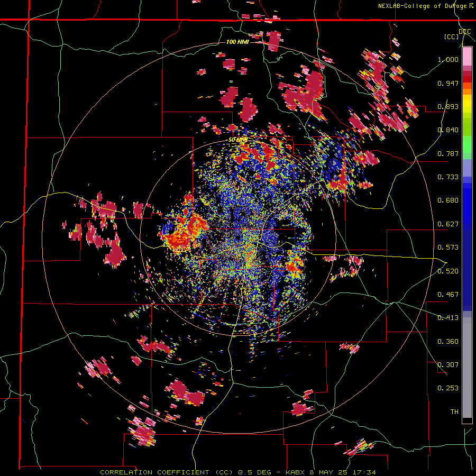Image resolution: width=476 pixels, height=476 pixels.
Task: Click the 0.627 scale value
Action: click(x=448, y=224)
